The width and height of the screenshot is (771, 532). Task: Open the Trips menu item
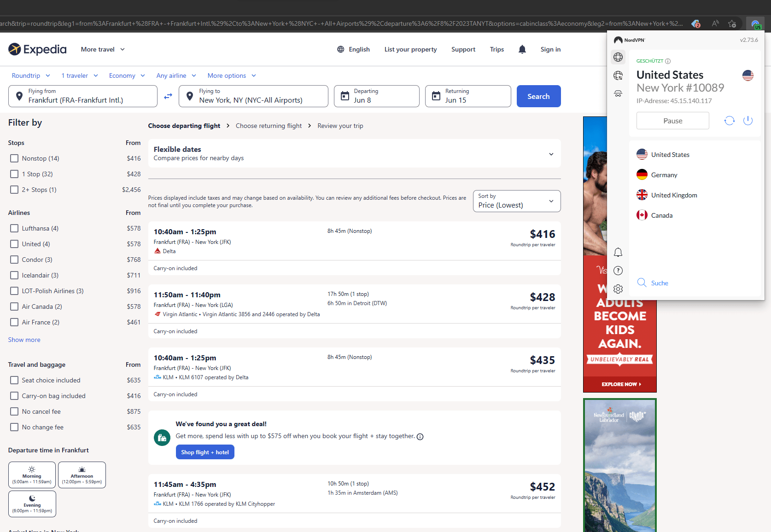496,49
